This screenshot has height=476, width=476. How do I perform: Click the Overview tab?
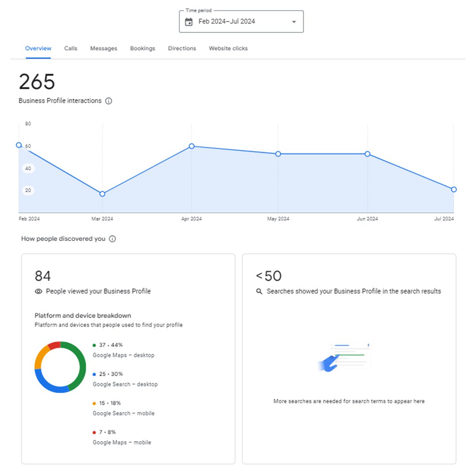[x=38, y=48]
